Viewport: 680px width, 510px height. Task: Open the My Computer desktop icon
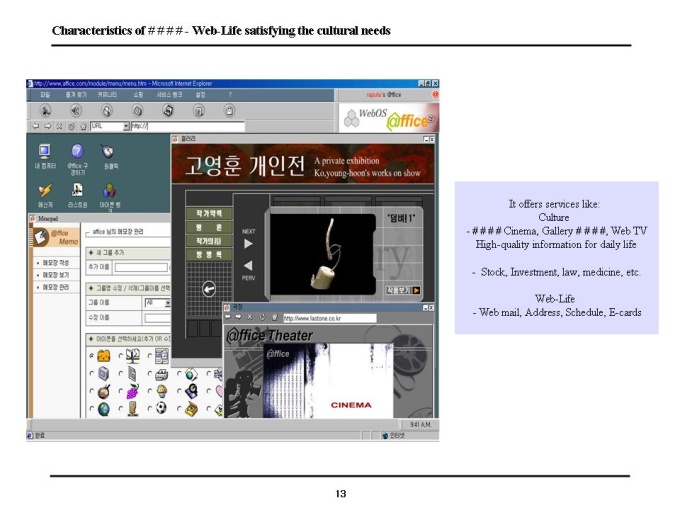44,155
